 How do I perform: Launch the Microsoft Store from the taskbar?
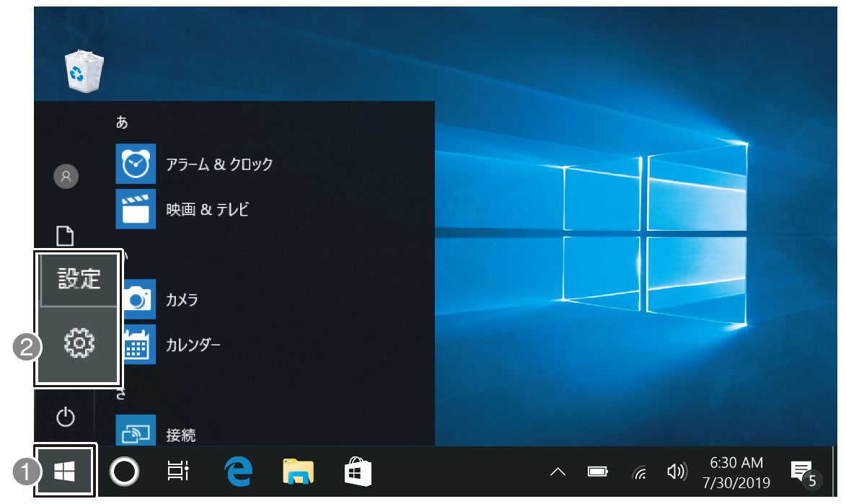[x=358, y=472]
